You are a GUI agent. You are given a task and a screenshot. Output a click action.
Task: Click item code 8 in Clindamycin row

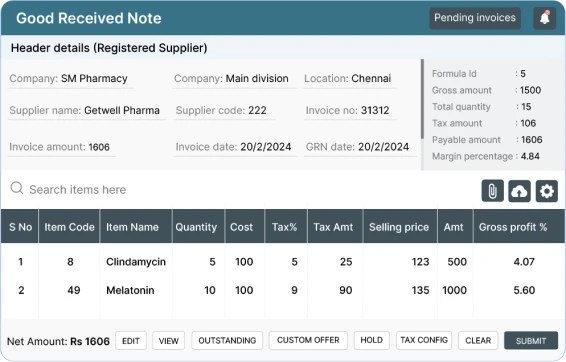click(x=70, y=262)
